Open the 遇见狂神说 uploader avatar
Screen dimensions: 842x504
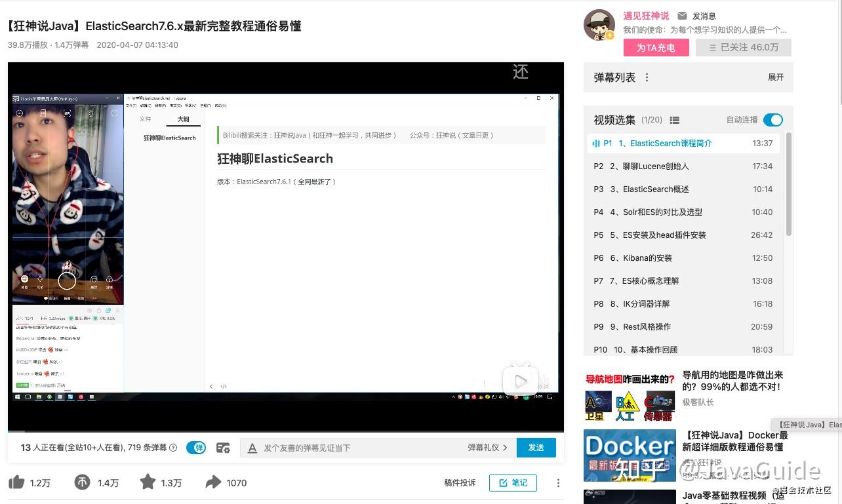pos(599,26)
